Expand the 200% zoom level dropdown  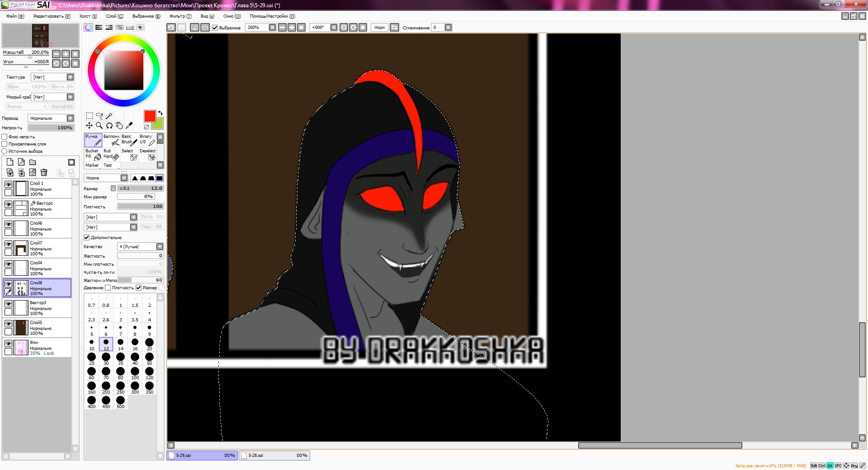pos(272,28)
